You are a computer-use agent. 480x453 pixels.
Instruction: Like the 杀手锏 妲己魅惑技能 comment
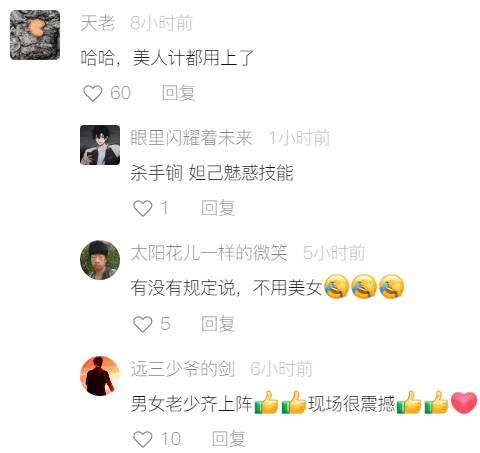coord(143,208)
